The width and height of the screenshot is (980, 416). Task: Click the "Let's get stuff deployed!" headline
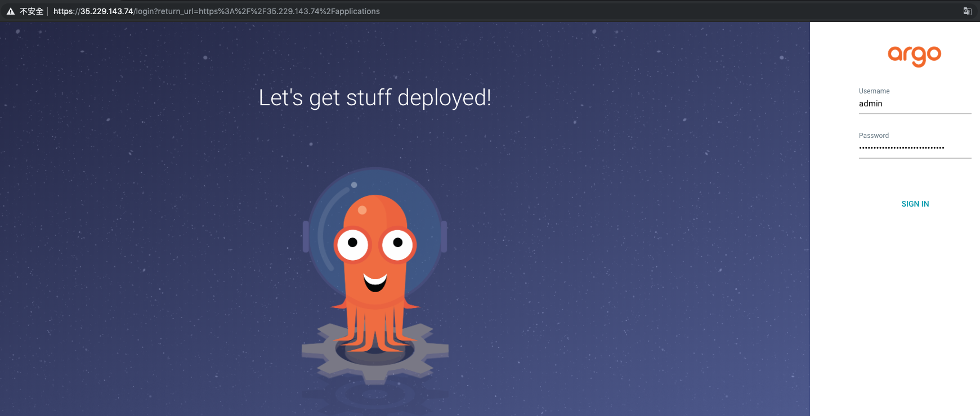point(375,98)
